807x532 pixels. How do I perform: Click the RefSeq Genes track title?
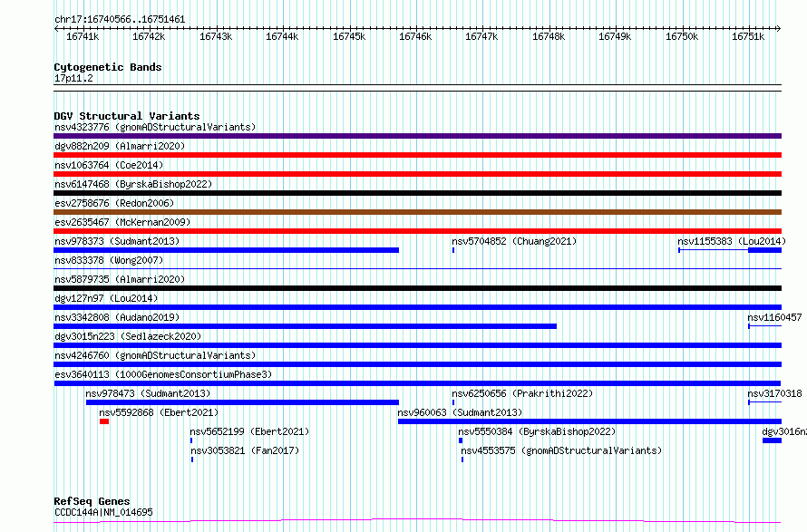point(92,501)
